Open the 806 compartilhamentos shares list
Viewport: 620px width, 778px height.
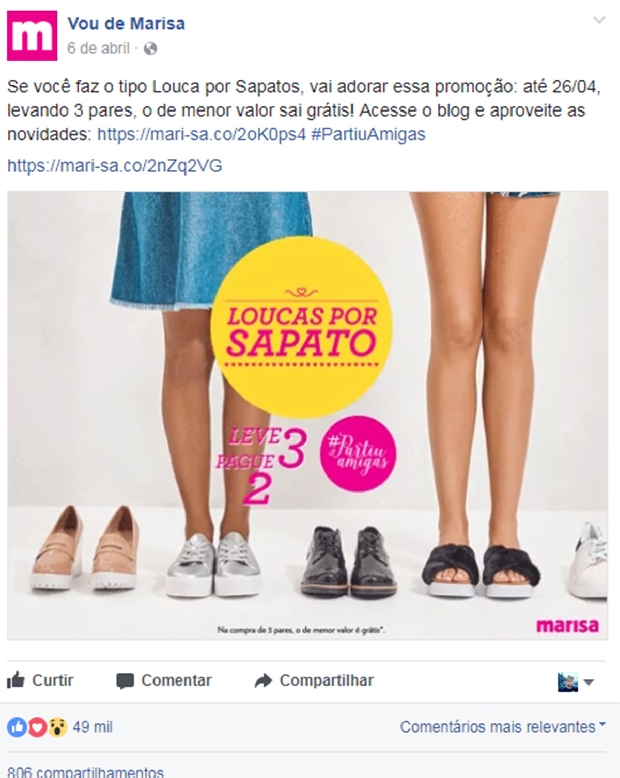[x=85, y=772]
